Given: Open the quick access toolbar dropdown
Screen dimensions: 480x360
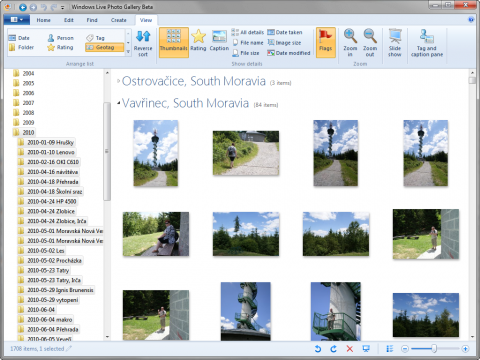Looking at the screenshot, I should [62, 7].
